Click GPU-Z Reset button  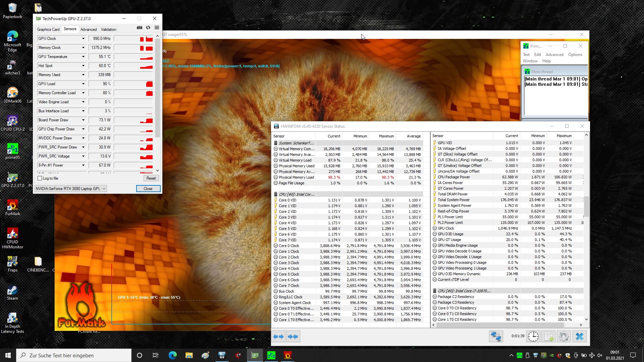click(151, 178)
